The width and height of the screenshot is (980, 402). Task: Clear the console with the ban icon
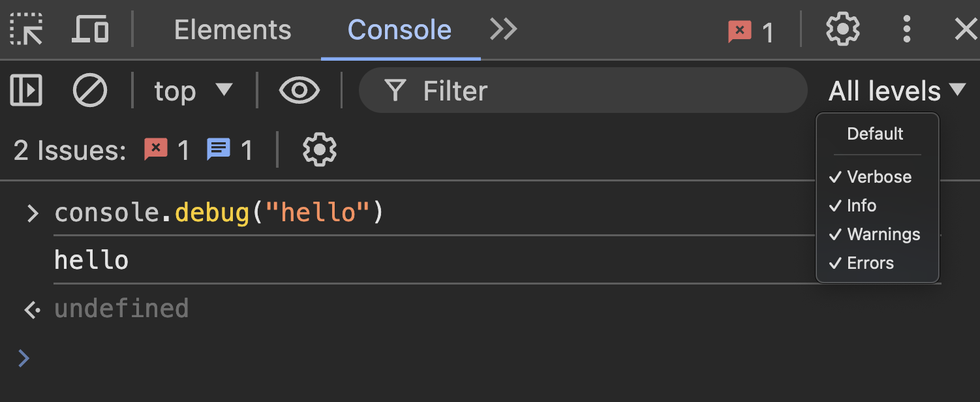89,90
